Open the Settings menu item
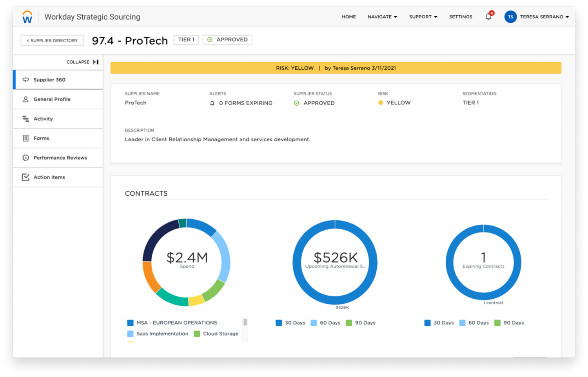 461,17
